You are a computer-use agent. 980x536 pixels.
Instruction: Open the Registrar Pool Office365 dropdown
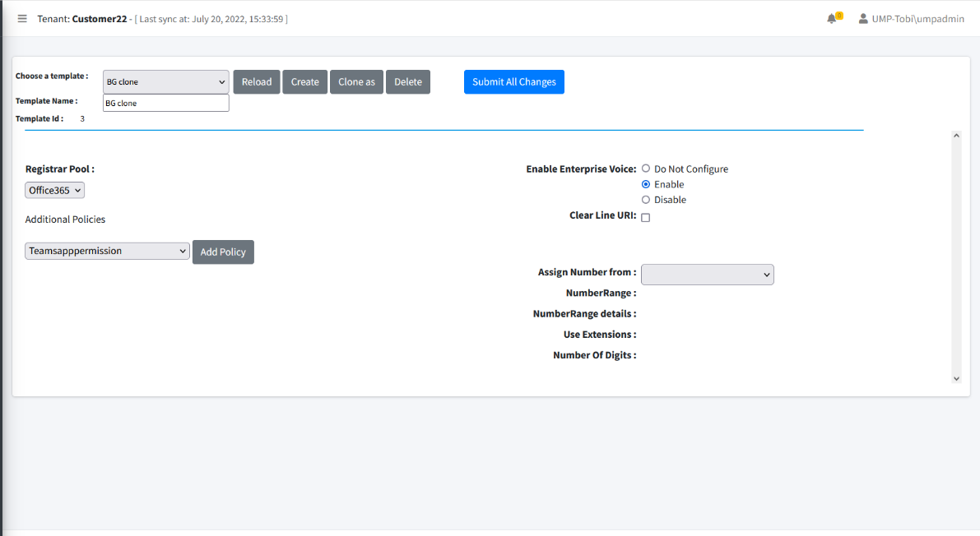pos(54,190)
